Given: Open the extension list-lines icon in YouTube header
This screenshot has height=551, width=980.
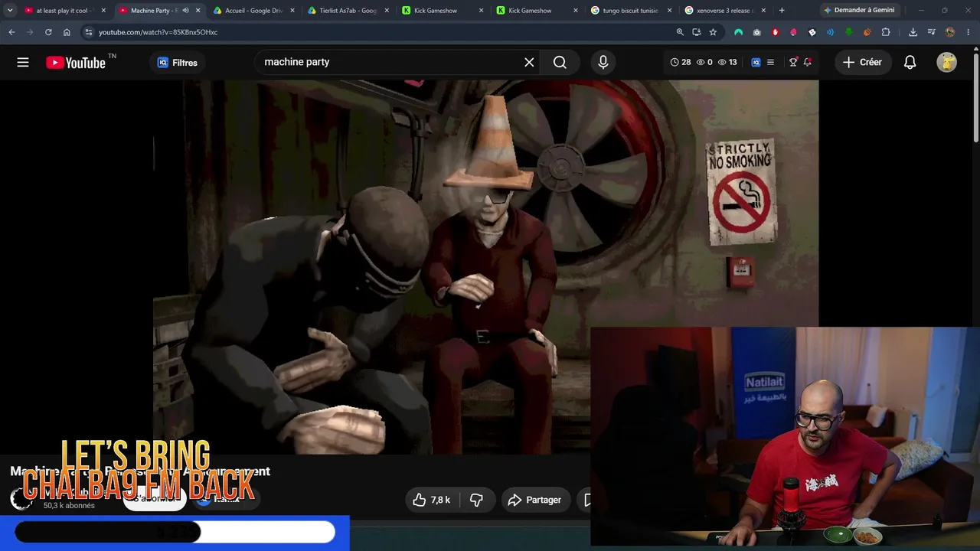Looking at the screenshot, I should (771, 63).
